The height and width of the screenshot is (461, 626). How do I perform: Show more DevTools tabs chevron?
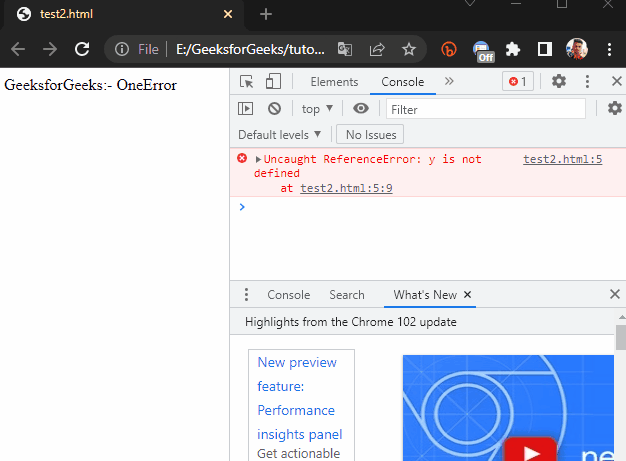[x=449, y=81]
